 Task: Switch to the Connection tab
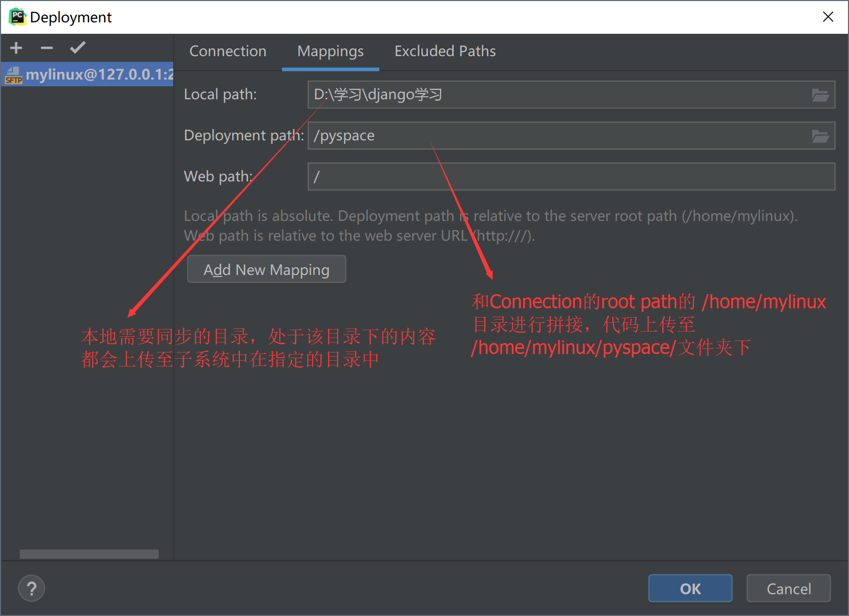click(228, 51)
